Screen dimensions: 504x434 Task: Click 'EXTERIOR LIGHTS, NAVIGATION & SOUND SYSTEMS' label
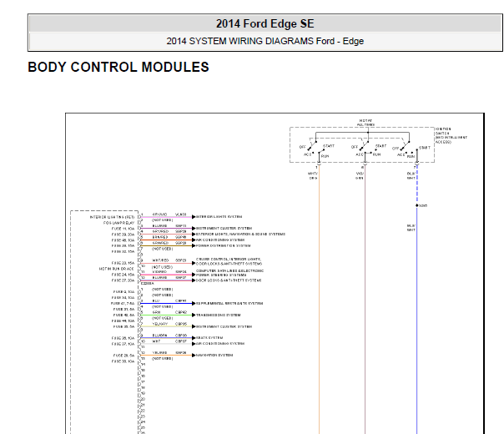point(241,234)
